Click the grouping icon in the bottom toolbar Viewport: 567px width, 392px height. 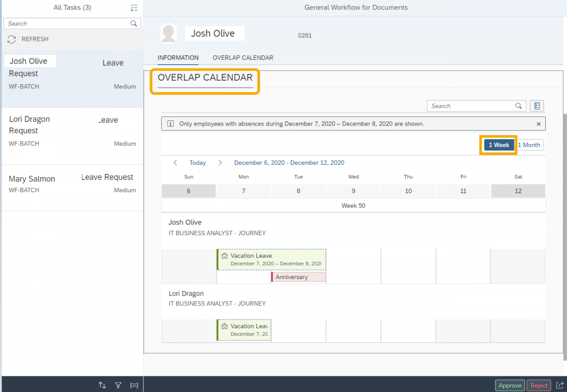tap(134, 385)
